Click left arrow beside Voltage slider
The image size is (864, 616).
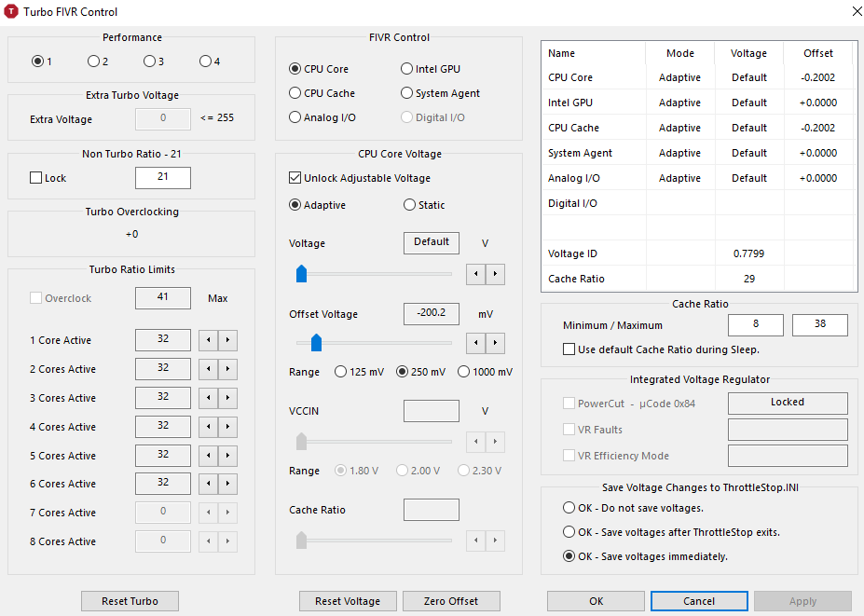tap(476, 274)
